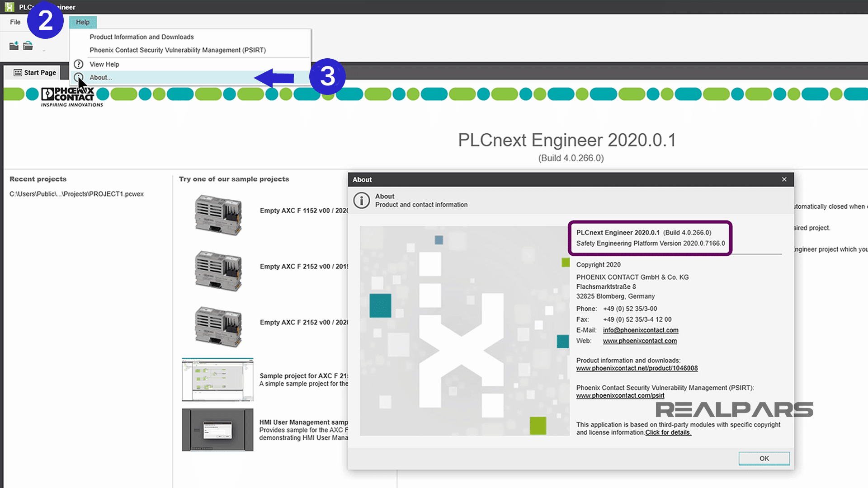Viewport: 868px width, 488px height.
Task: Click the open project folder icon
Action: (28, 46)
